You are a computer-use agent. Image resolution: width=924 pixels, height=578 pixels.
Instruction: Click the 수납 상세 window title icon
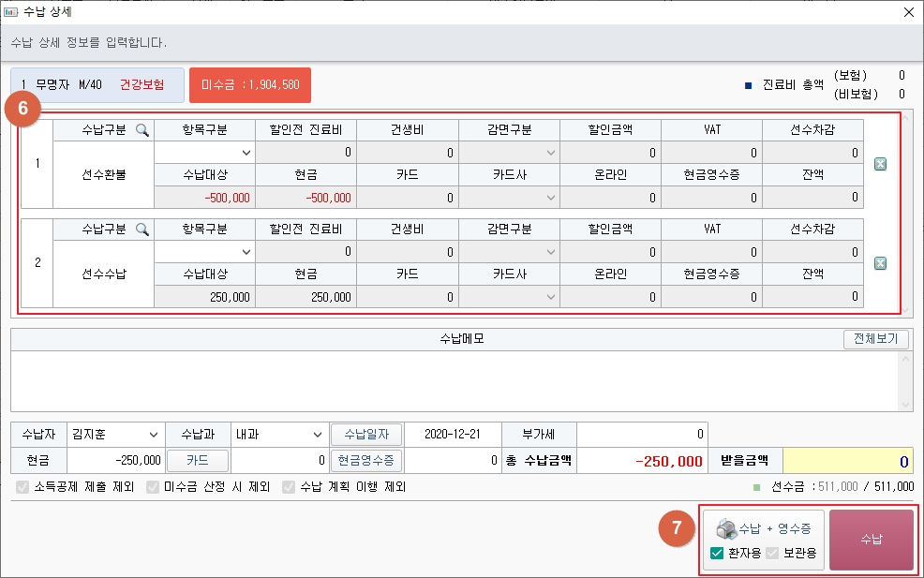click(x=11, y=12)
